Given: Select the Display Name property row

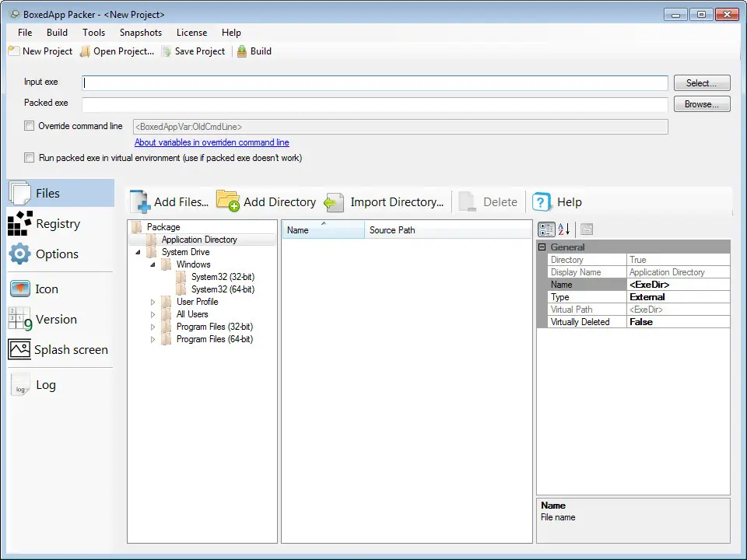Looking at the screenshot, I should coord(638,272).
